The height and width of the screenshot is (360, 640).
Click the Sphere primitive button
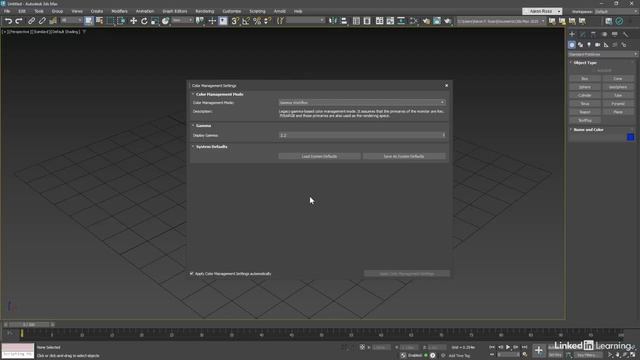(x=584, y=87)
